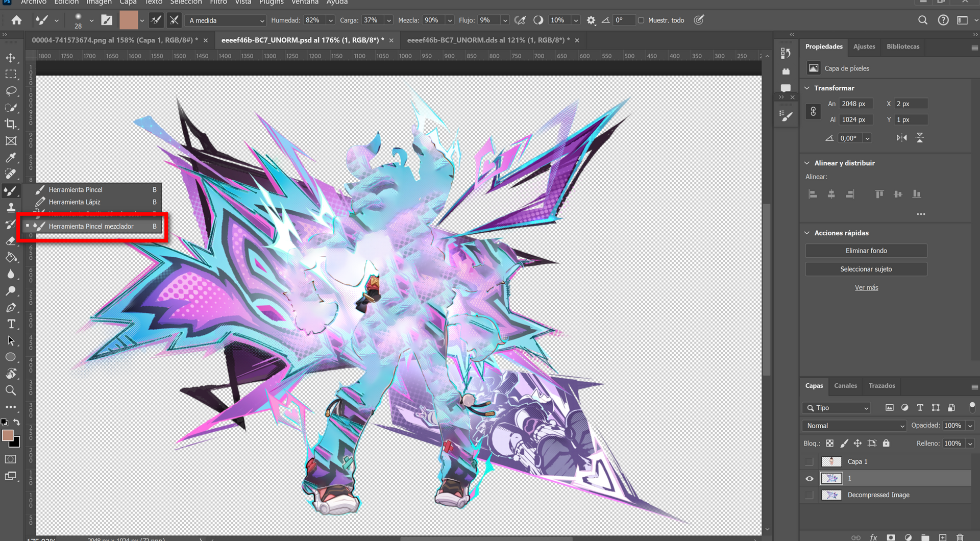Screen dimensions: 980x541
Task: Click the Eliminar fondo button
Action: point(866,251)
